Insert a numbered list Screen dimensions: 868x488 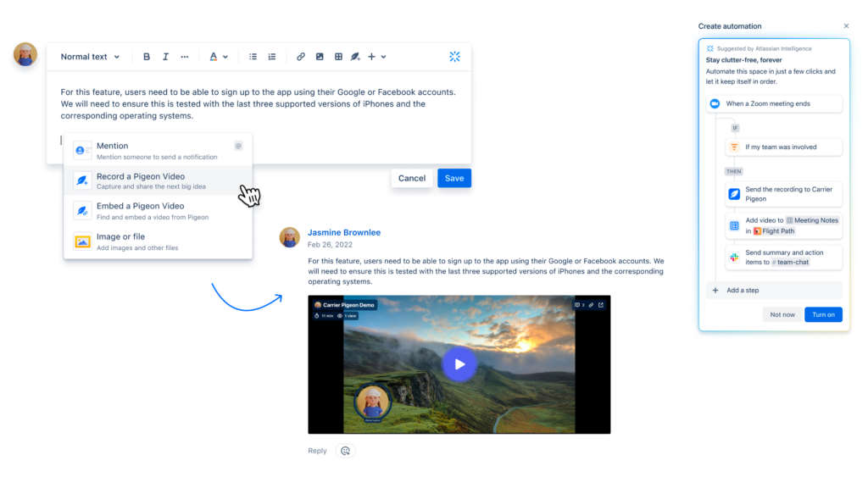(272, 57)
